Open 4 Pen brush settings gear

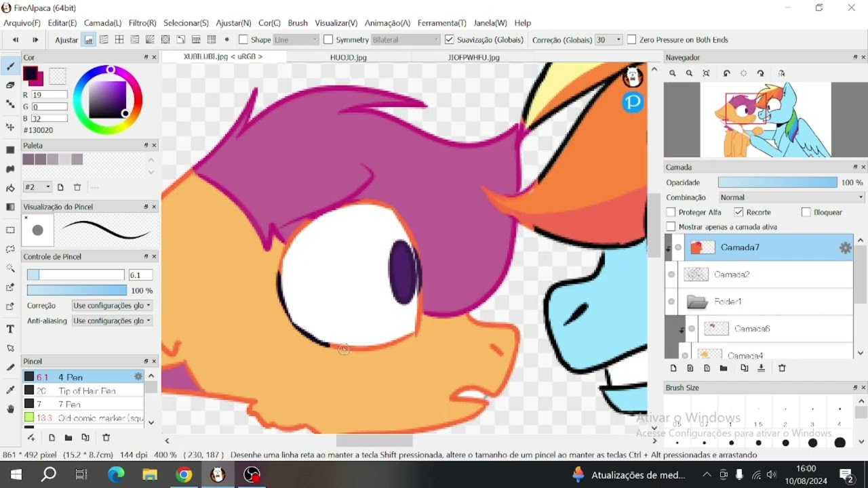tap(138, 376)
